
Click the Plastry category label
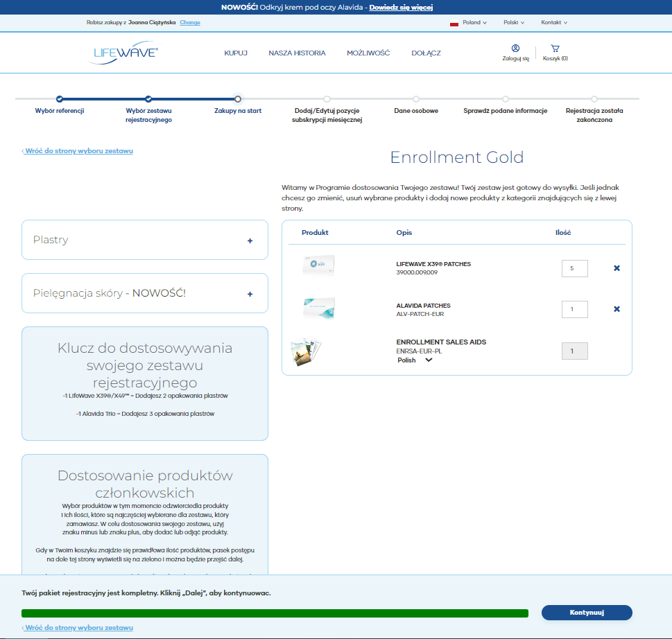[51, 240]
